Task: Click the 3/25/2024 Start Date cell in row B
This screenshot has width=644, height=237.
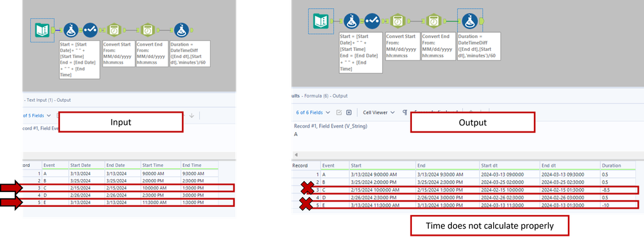Action: 86,181
